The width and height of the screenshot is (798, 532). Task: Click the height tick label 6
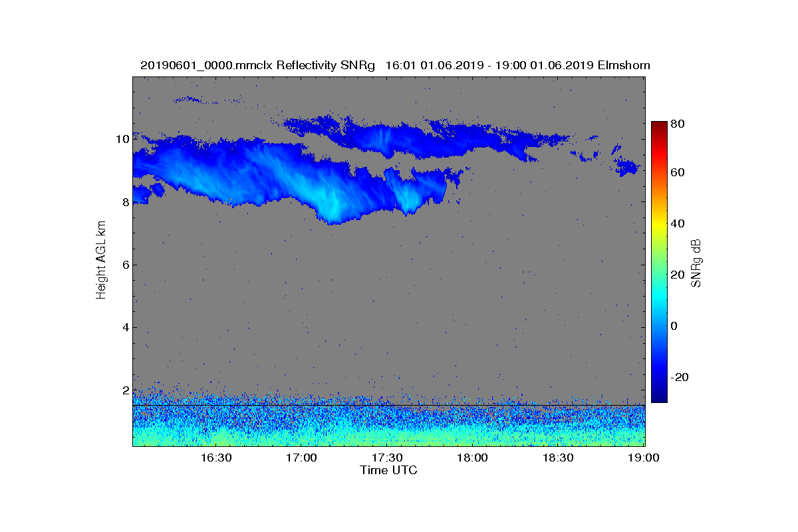[124, 265]
